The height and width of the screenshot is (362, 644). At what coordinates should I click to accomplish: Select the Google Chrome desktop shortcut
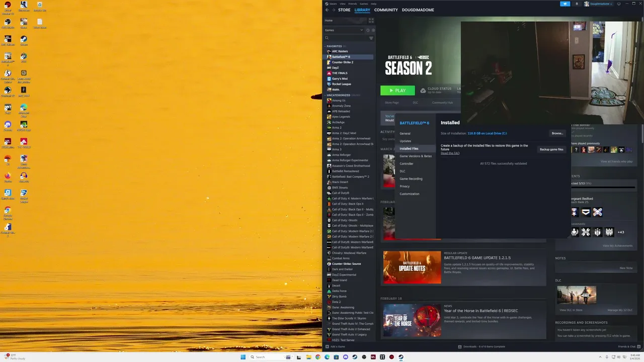pyautogui.click(x=8, y=211)
